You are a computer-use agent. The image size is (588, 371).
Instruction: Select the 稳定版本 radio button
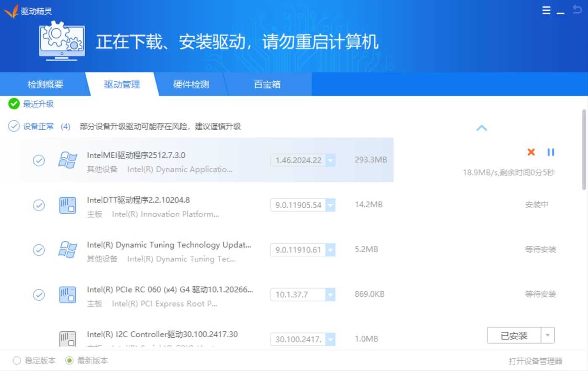coord(16,360)
